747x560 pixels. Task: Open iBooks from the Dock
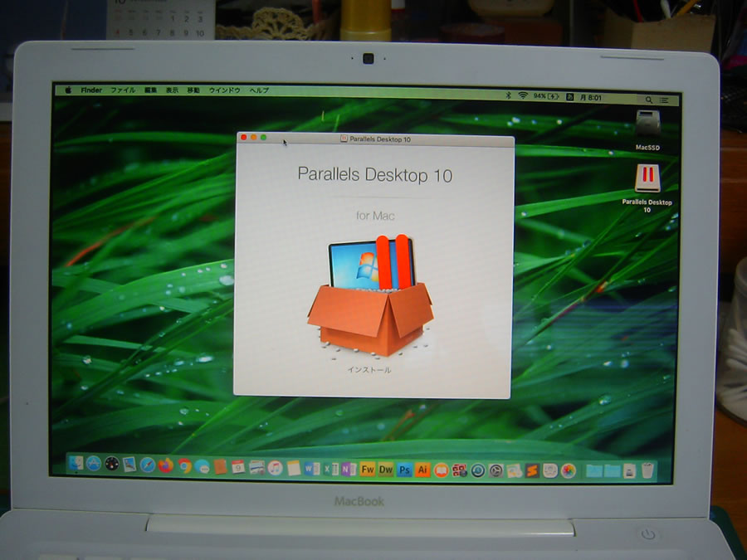point(442,470)
